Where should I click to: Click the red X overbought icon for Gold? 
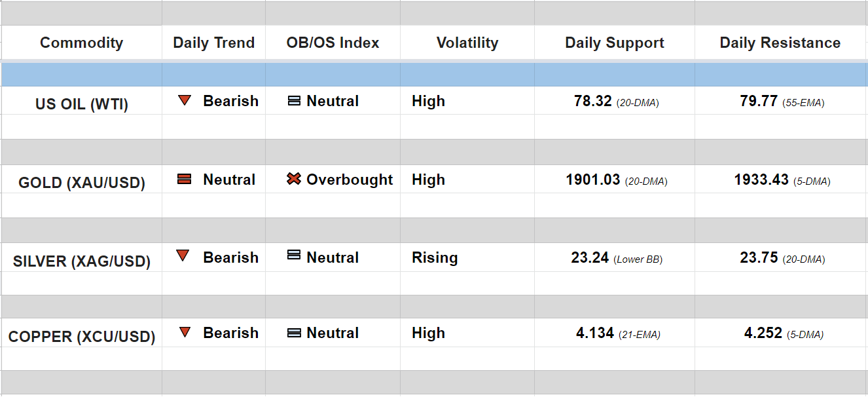(294, 179)
